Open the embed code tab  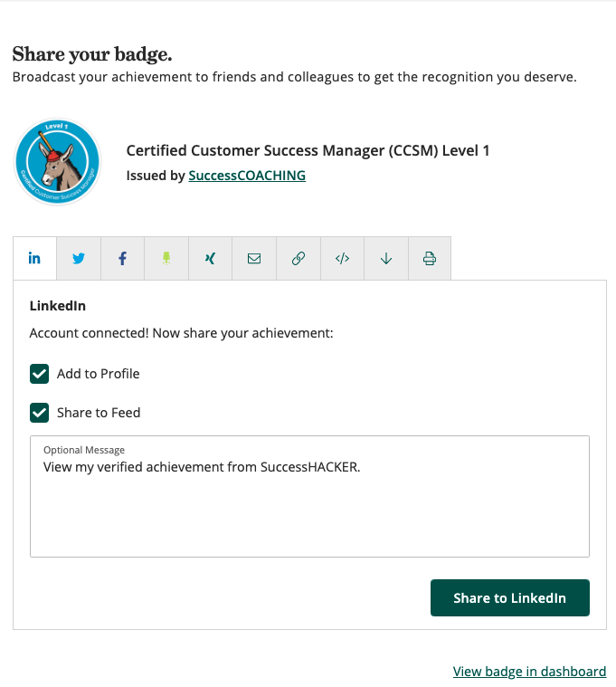(342, 258)
